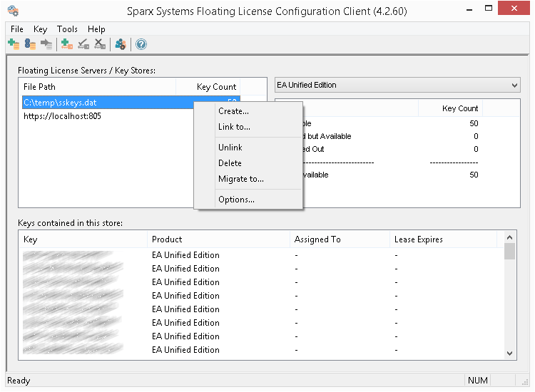Click the release key checkmark icon
535x392 pixels.
[83, 44]
